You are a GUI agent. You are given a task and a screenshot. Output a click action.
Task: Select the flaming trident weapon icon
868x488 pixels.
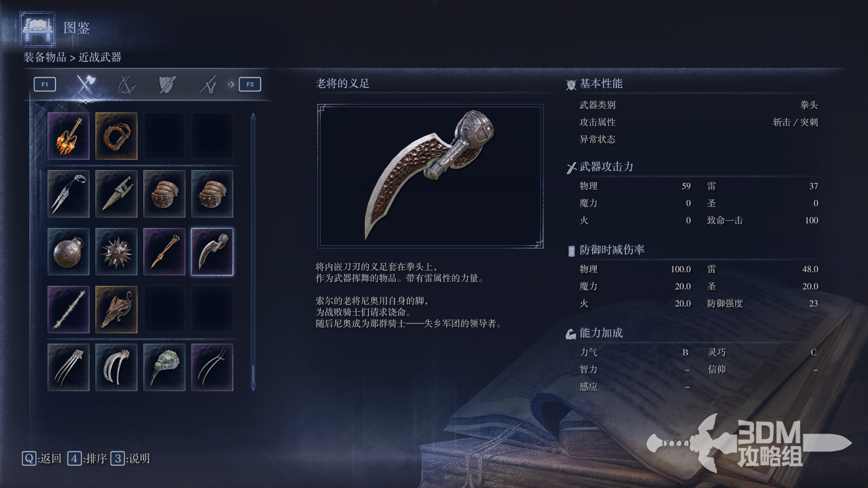[68, 136]
